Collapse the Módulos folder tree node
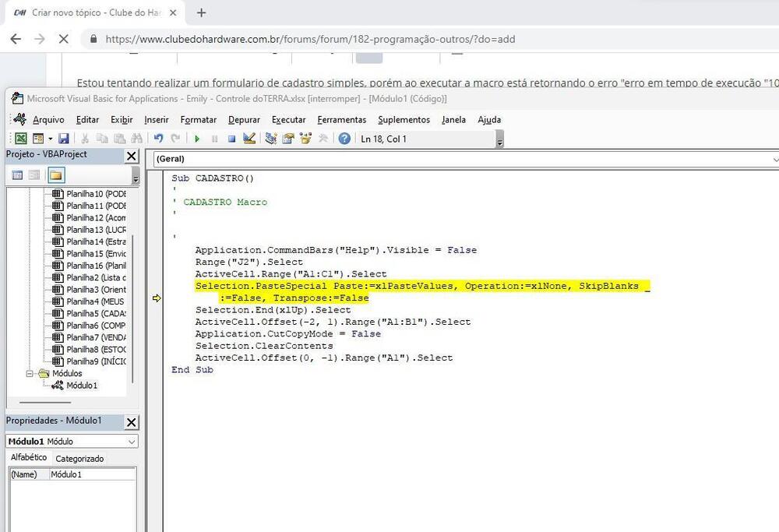Viewport: 779px width, 532px height. (x=30, y=373)
